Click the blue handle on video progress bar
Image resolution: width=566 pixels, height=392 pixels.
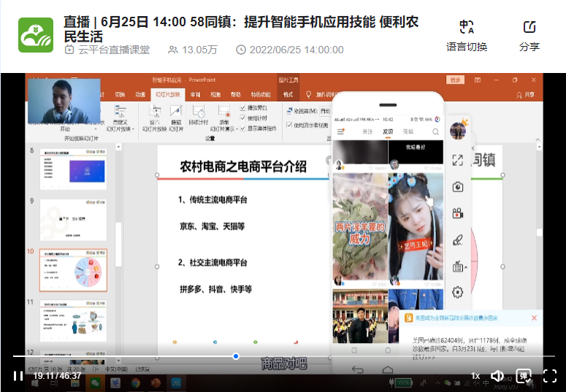coord(236,356)
